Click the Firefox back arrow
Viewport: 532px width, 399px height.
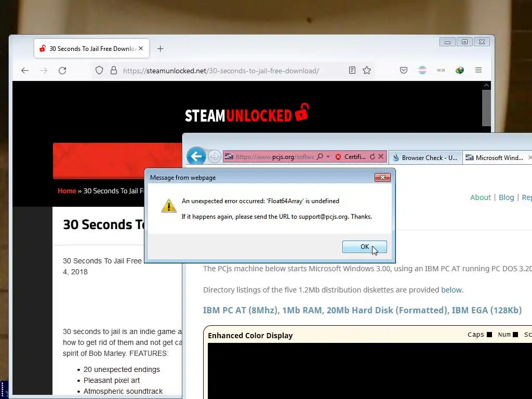pyautogui.click(x=25, y=71)
